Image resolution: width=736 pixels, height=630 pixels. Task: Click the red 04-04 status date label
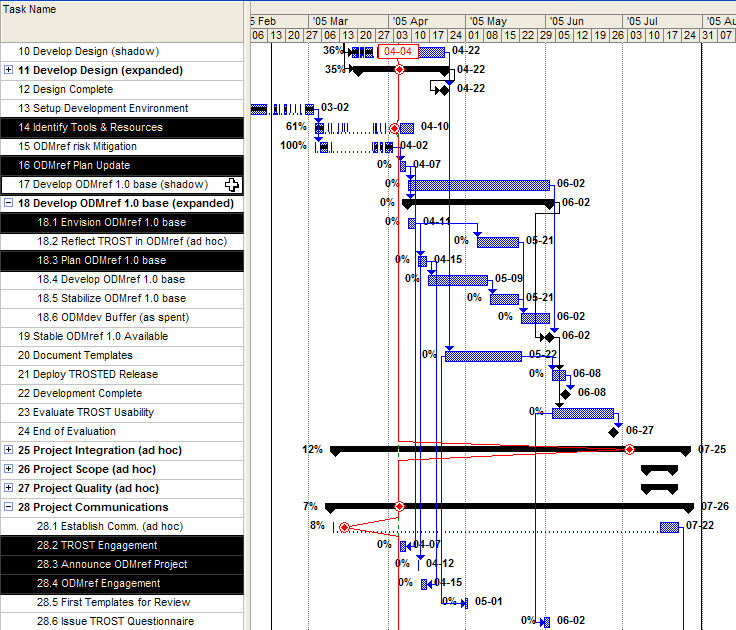397,51
